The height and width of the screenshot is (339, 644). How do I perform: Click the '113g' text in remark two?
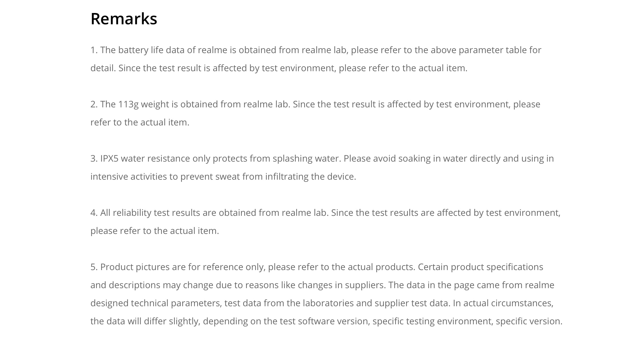(128, 104)
